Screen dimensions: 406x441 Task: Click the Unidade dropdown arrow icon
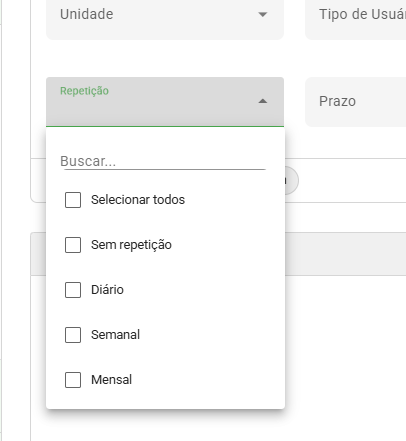pos(263,14)
